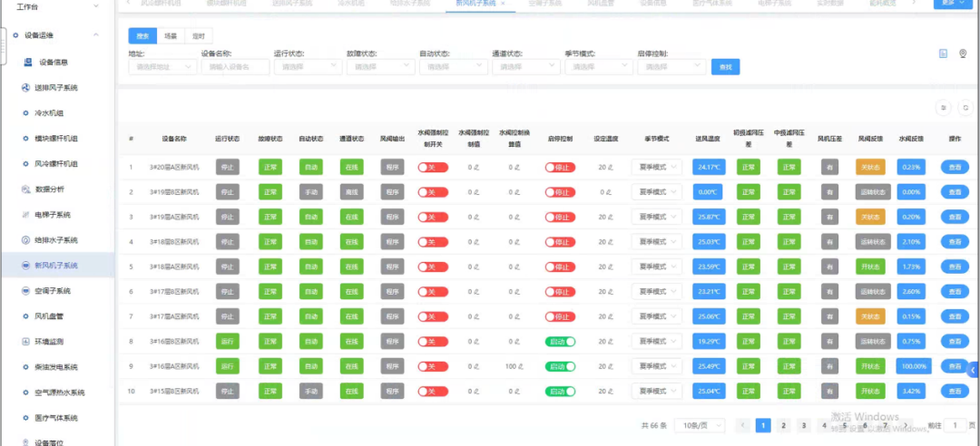Click the column settings round icon
This screenshot has width=980, height=446.
944,108
